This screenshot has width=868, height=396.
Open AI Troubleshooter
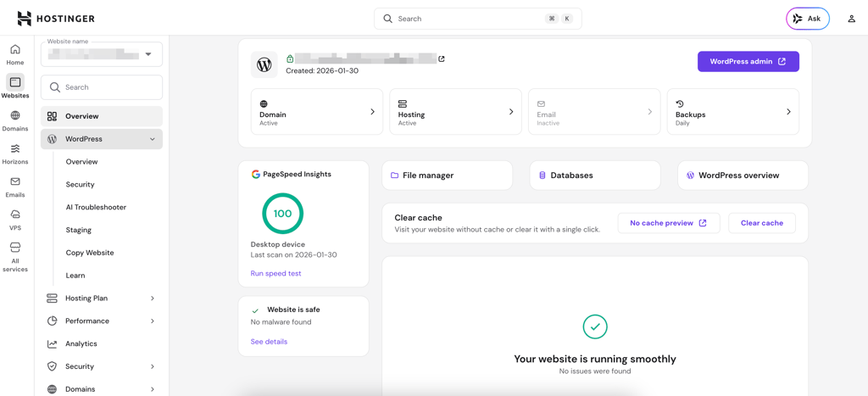pos(96,207)
